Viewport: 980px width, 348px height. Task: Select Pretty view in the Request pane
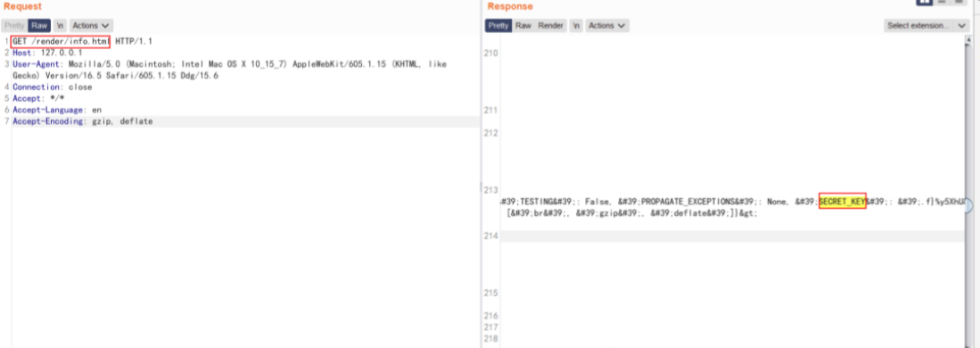coord(14,26)
